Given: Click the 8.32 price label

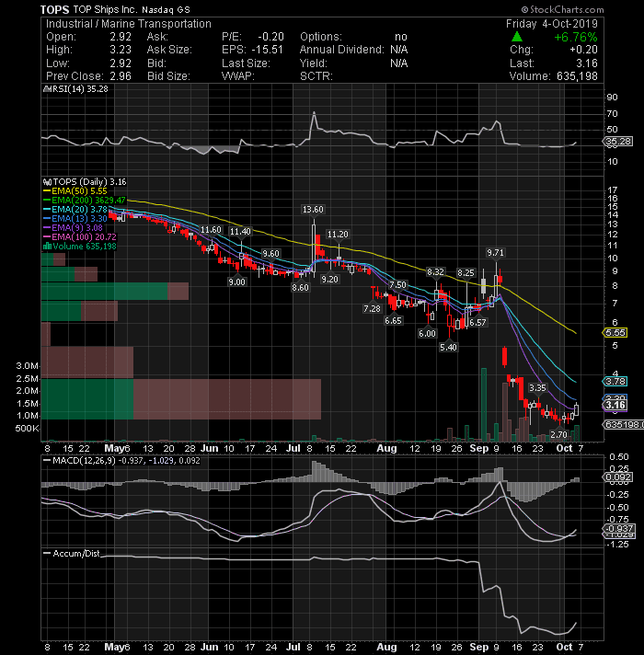Looking at the screenshot, I should pos(435,272).
